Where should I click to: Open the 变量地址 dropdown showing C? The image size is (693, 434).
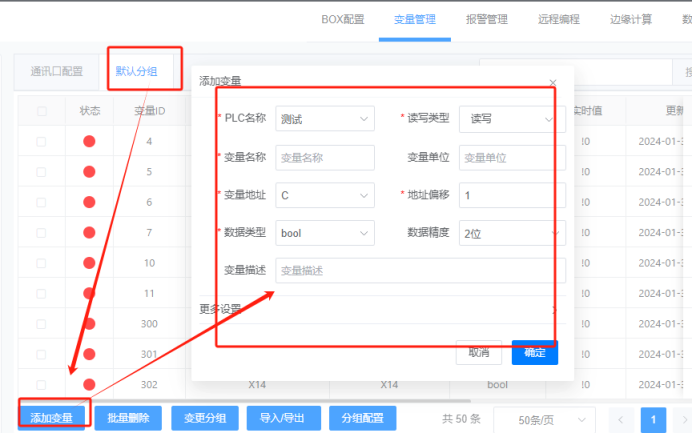tap(325, 195)
